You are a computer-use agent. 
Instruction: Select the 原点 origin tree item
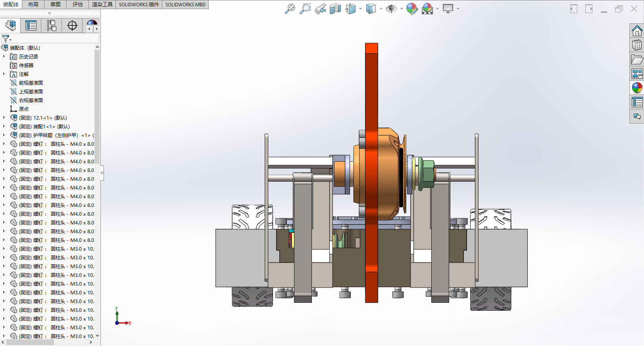tap(23, 109)
